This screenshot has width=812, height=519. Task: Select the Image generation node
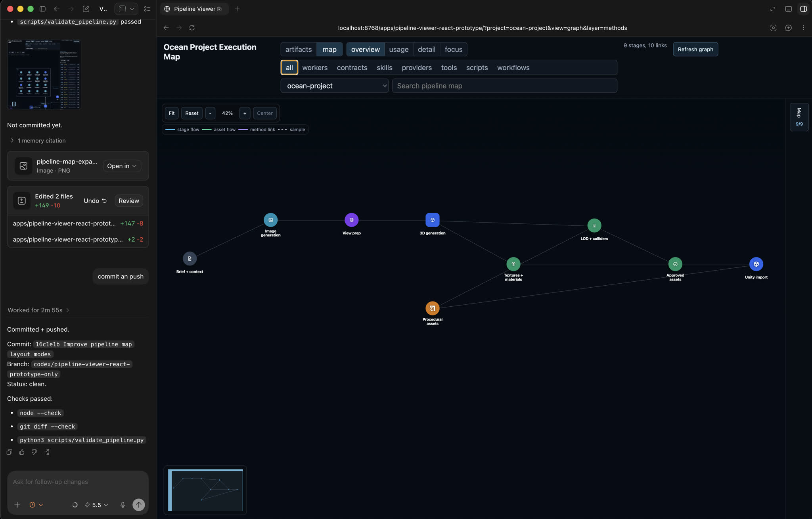tap(270, 220)
